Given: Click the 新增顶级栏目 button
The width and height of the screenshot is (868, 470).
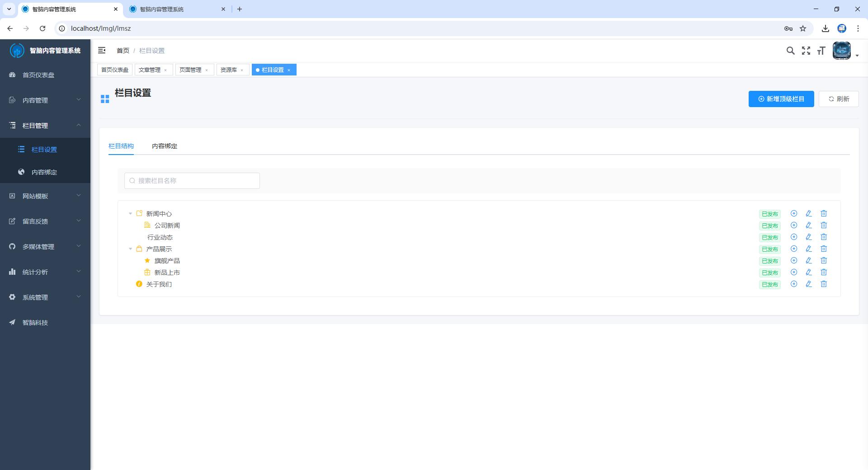Looking at the screenshot, I should pyautogui.click(x=781, y=99).
